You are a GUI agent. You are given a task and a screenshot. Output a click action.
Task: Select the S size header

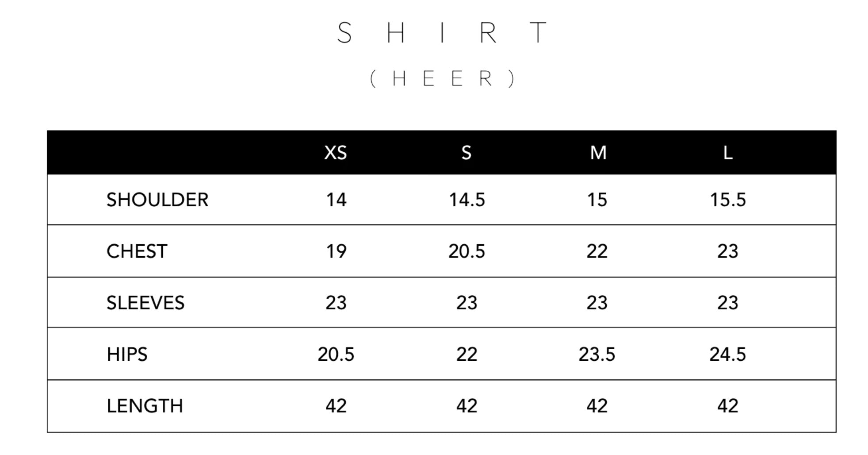pos(467,153)
